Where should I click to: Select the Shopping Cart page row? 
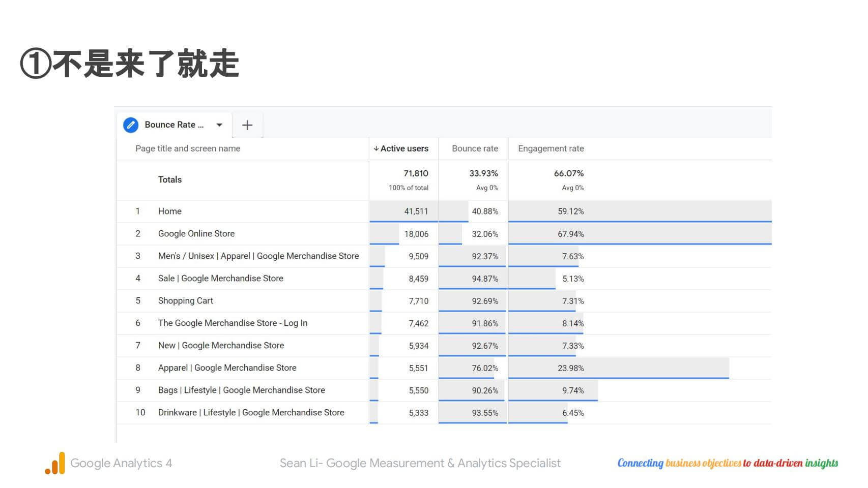coord(185,301)
